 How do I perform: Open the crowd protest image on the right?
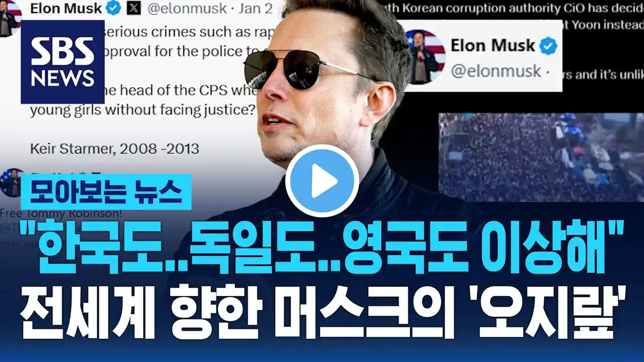point(541,157)
